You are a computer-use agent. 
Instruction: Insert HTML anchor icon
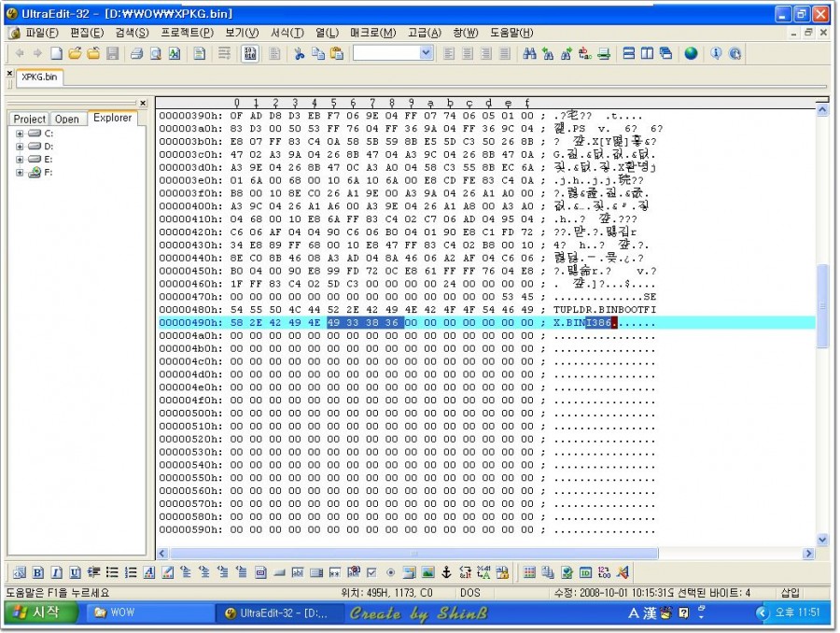pyautogui.click(x=446, y=572)
